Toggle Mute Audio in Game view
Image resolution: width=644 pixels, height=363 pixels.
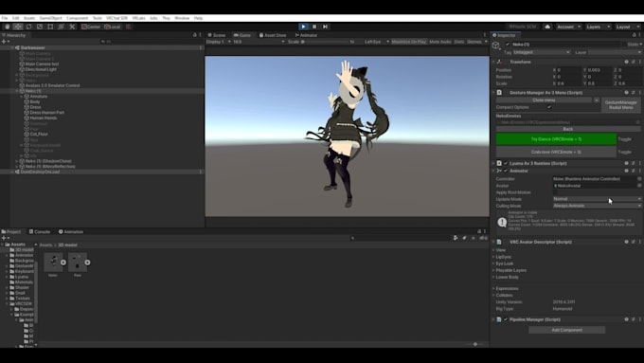[440, 42]
